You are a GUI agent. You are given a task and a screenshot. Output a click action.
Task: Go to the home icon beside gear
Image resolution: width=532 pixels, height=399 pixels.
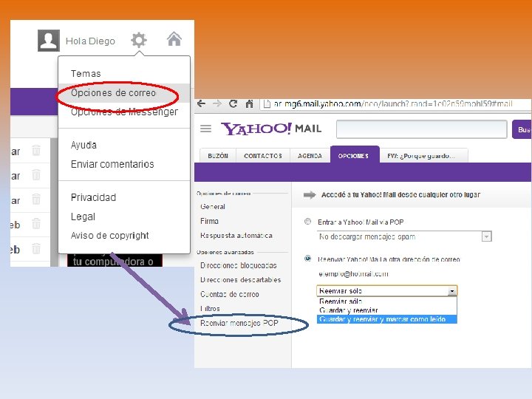click(x=174, y=39)
